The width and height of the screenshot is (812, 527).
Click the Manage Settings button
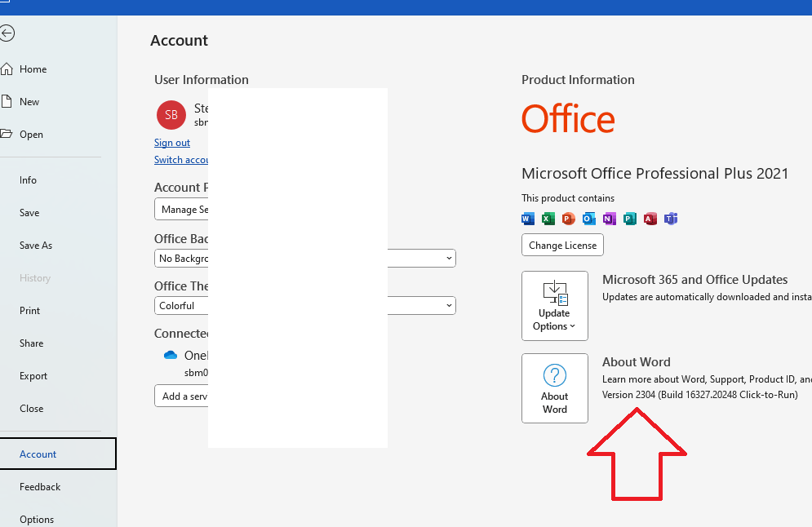(181, 209)
